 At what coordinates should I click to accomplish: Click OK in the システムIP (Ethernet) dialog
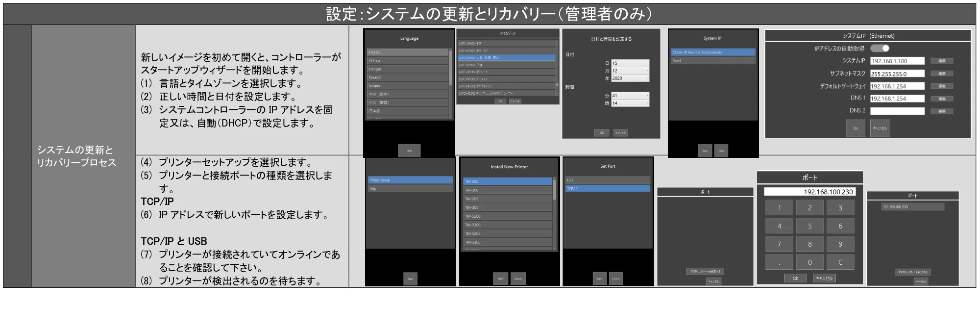coord(856,128)
